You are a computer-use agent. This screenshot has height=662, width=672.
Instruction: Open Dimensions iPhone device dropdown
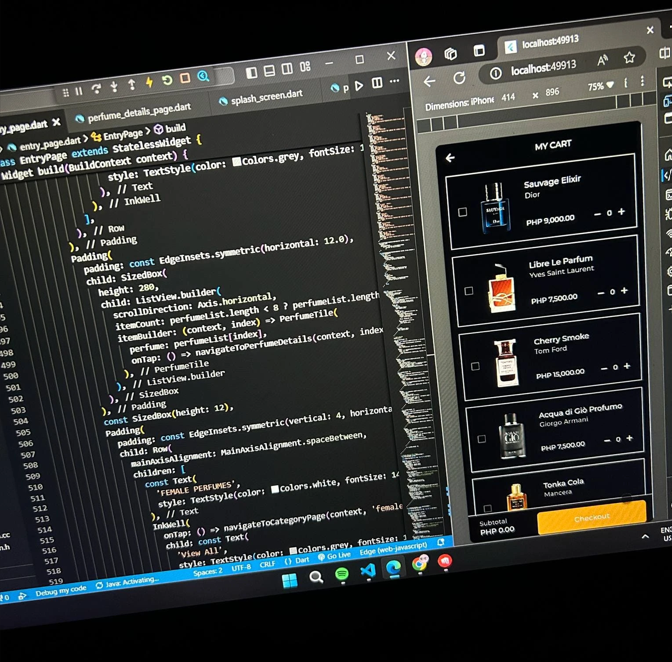coord(459,103)
